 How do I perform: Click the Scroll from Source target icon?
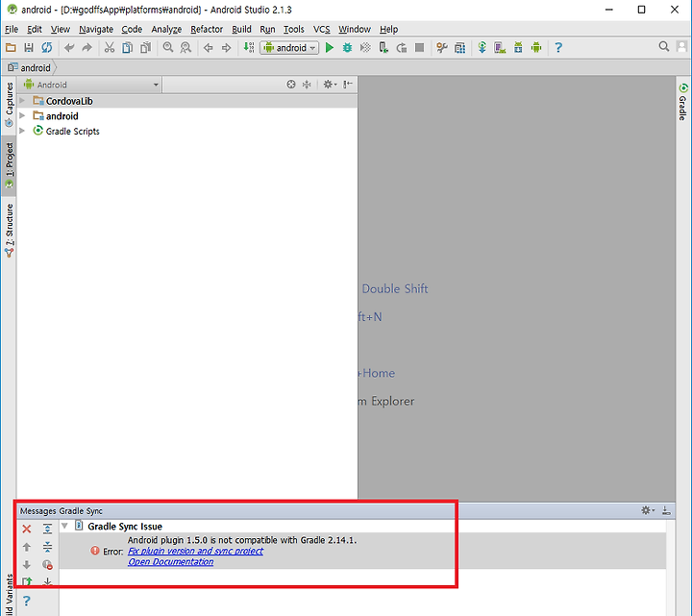click(291, 85)
